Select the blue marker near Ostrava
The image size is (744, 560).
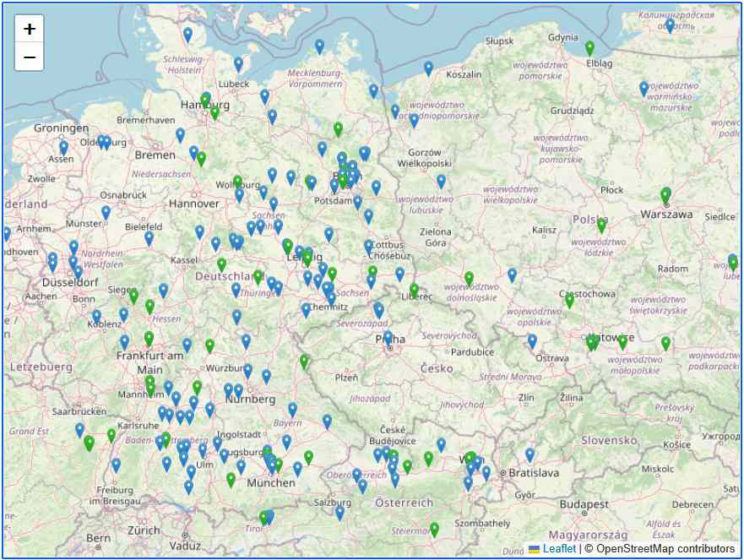(532, 341)
